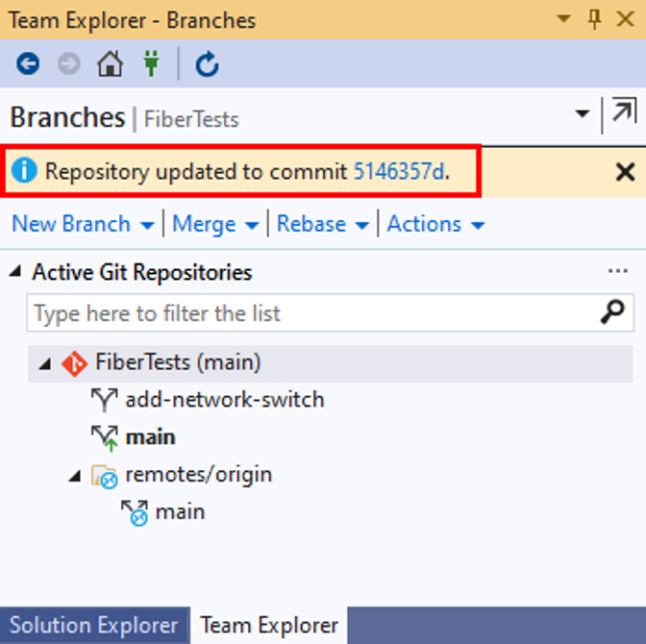Image resolution: width=646 pixels, height=644 pixels.
Task: Toggle auto-hide pin icon on title bar
Action: (x=594, y=19)
